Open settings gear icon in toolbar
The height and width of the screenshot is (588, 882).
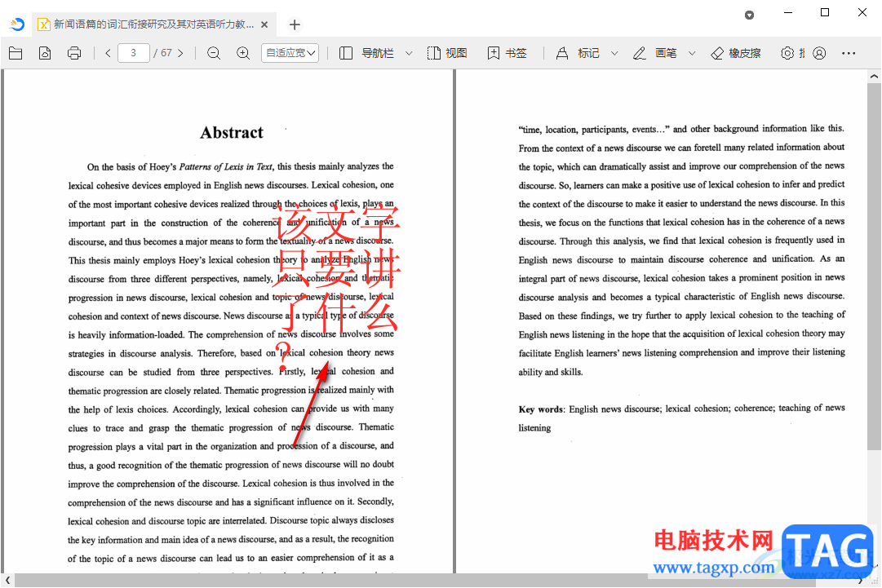(787, 53)
